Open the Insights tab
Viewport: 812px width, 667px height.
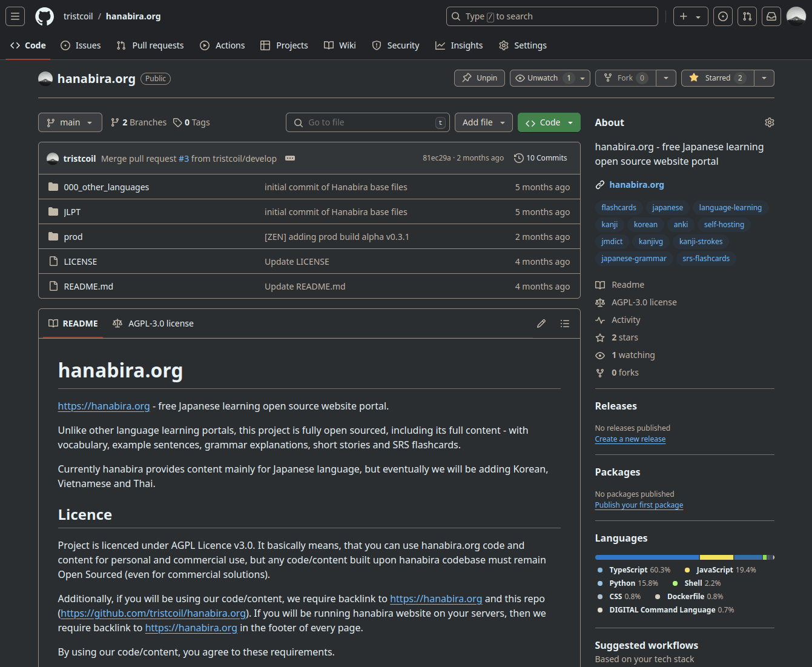459,45
